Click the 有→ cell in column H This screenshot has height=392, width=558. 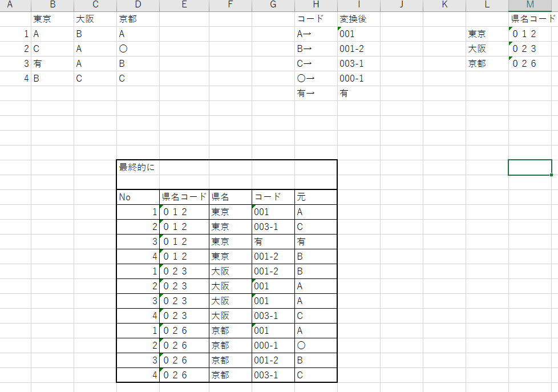(x=316, y=94)
